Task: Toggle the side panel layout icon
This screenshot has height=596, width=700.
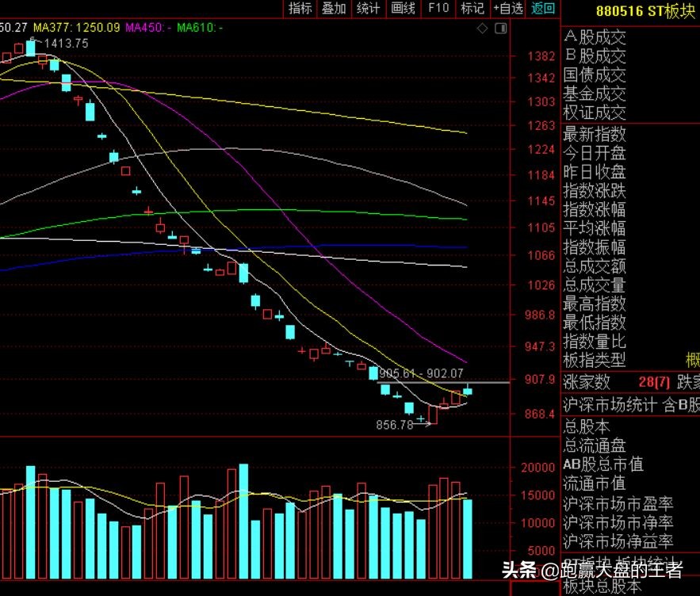Action: tap(501, 29)
